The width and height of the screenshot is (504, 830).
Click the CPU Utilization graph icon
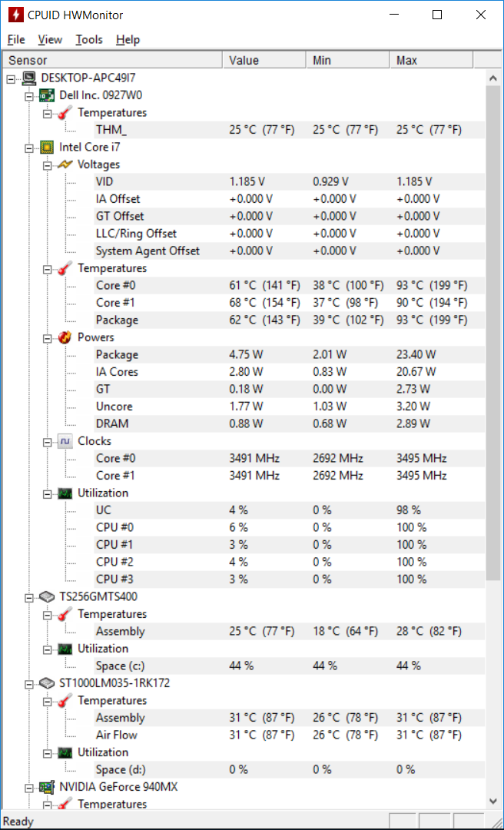click(x=65, y=493)
